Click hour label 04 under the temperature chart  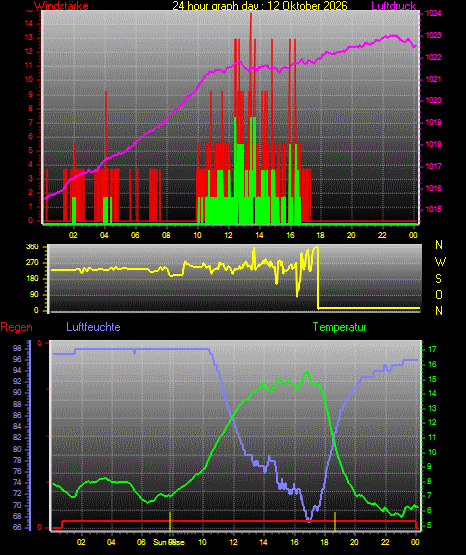click(x=111, y=542)
